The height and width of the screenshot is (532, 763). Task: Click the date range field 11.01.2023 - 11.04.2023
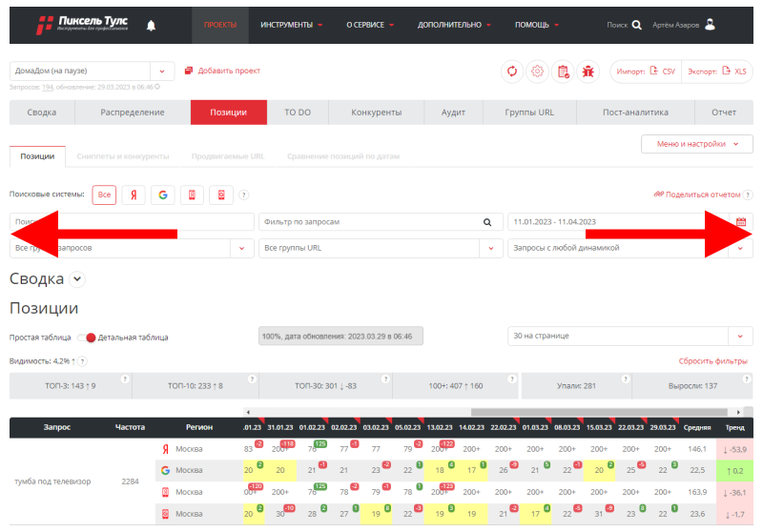(x=618, y=222)
